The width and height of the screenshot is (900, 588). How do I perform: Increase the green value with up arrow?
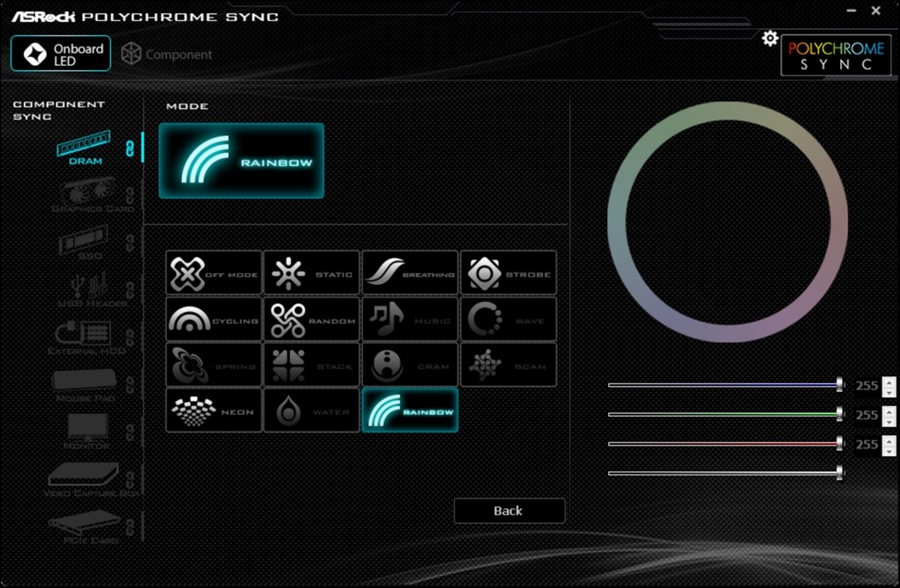tap(889, 410)
